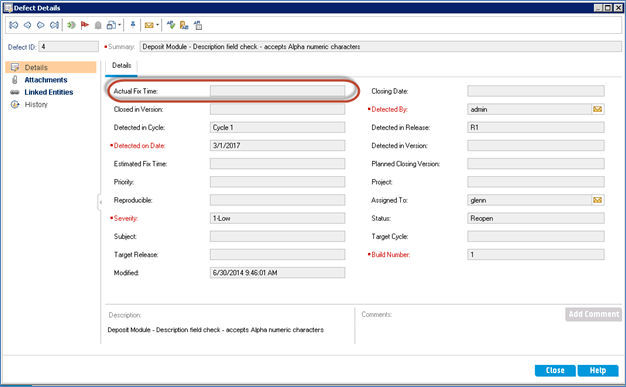The height and width of the screenshot is (387, 626).
Task: Click the Modified date field
Action: pyautogui.click(x=277, y=273)
